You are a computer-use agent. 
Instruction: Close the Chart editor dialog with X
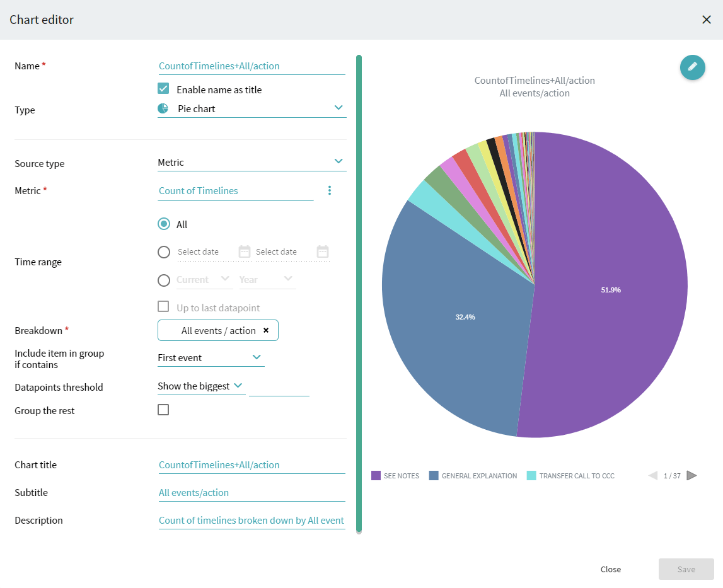tap(707, 20)
